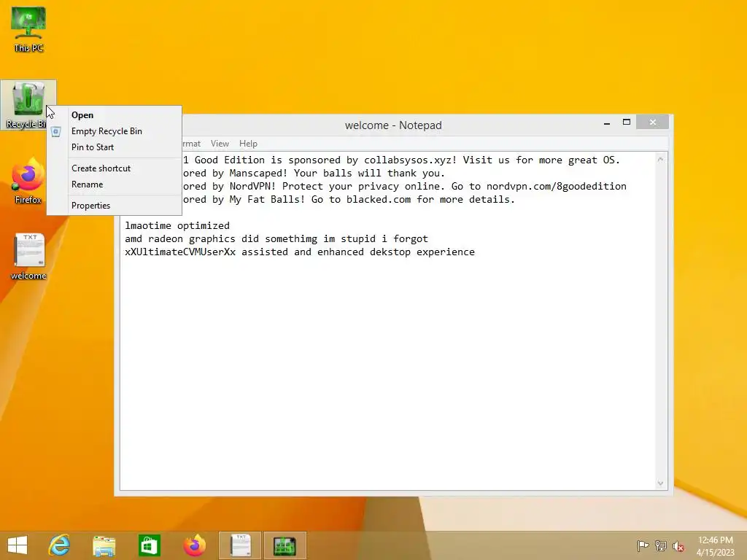Open the Notepad View menu
The image size is (747, 560).
click(x=220, y=144)
